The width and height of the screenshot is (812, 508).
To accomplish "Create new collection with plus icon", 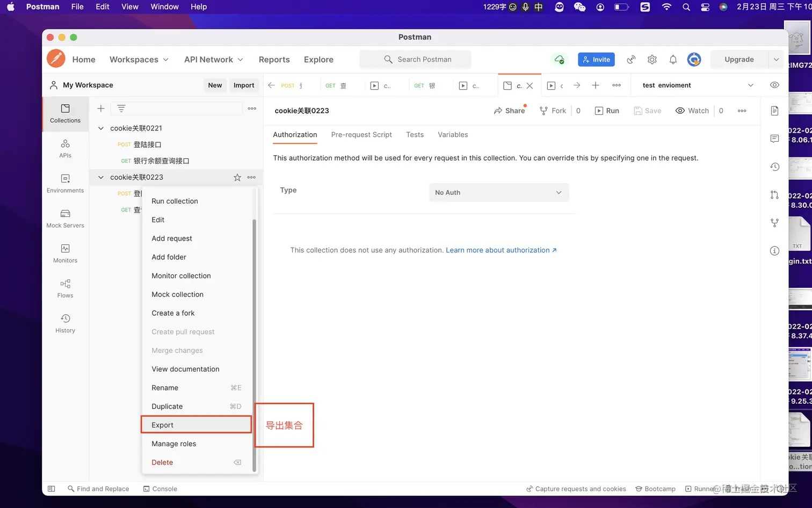I will [x=100, y=108].
